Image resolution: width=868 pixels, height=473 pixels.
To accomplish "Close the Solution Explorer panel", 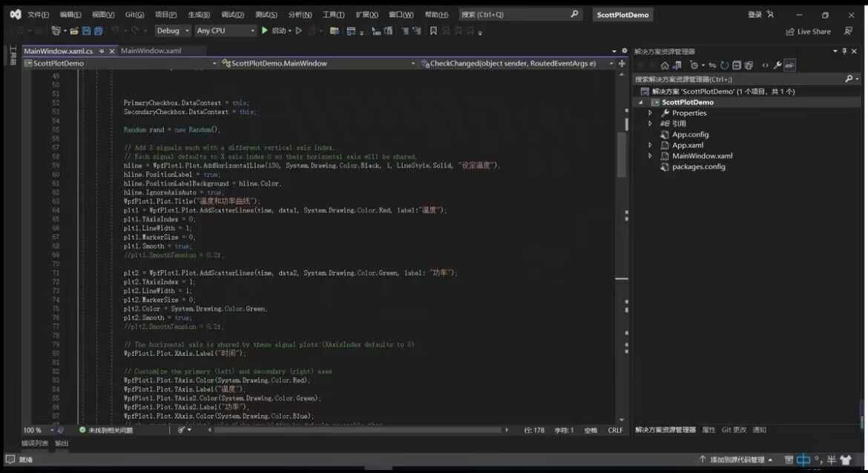I will [x=854, y=51].
